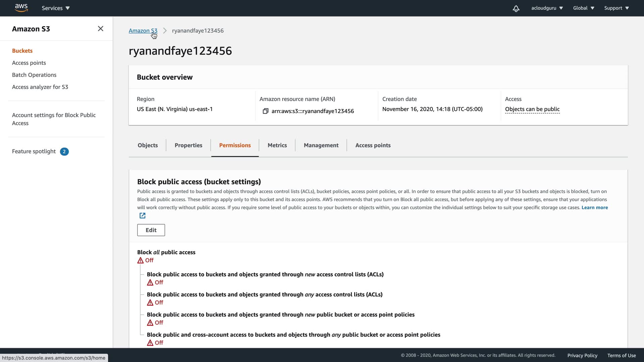
Task: Open the acloudguru account dropdown
Action: [547, 8]
